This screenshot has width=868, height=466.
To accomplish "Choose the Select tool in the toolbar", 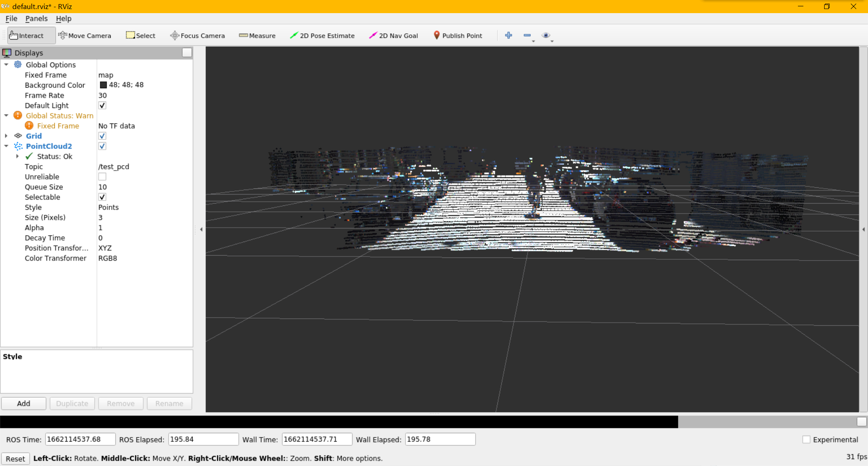I will 140,35.
